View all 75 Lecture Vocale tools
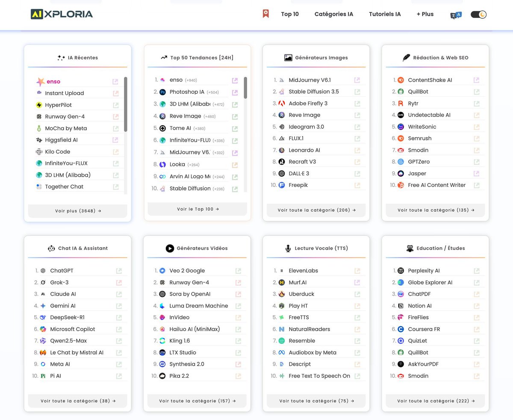The height and width of the screenshot is (420, 513). pos(316,401)
